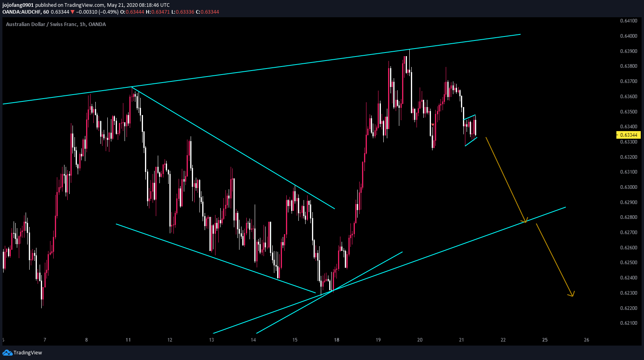Click the open value O:0.63444
Image resolution: width=644 pixels, height=360 pixels.
132,12
